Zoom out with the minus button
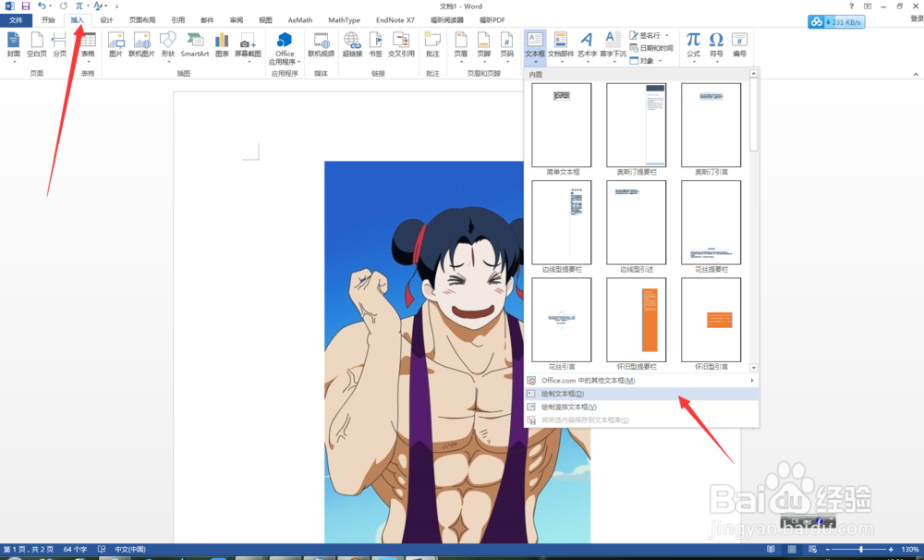The image size is (924, 560). [828, 550]
